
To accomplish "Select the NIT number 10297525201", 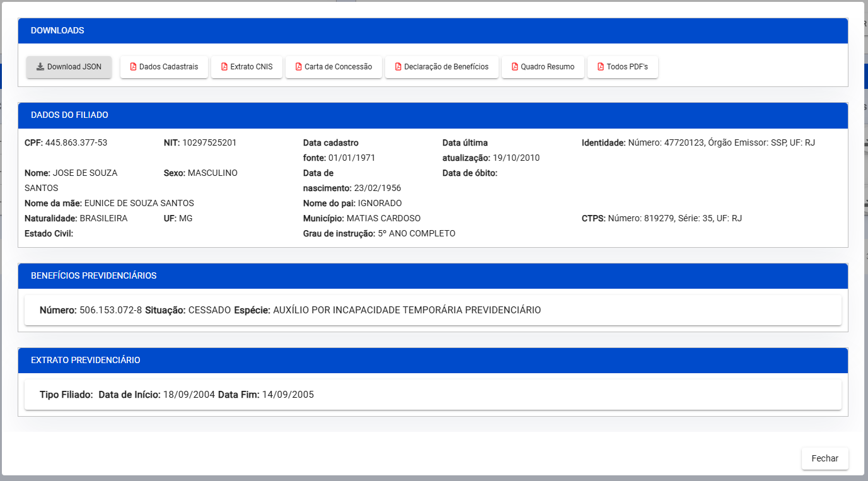I will pos(209,142).
